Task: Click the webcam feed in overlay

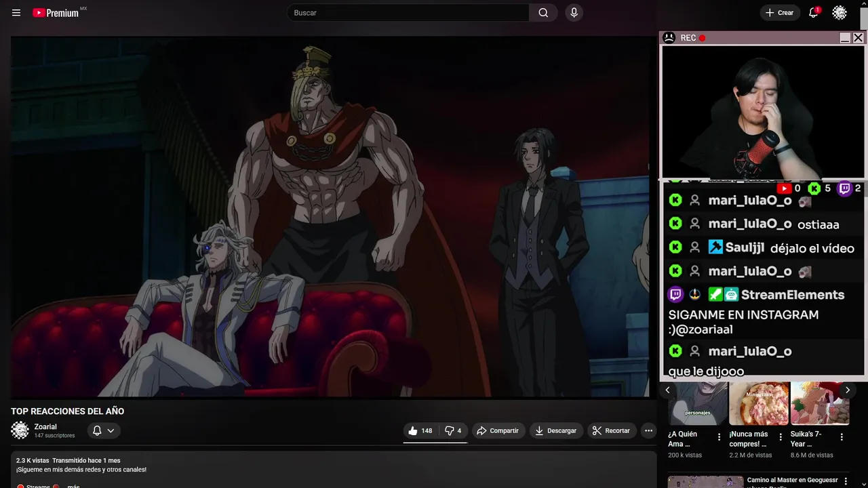Action: click(x=763, y=112)
